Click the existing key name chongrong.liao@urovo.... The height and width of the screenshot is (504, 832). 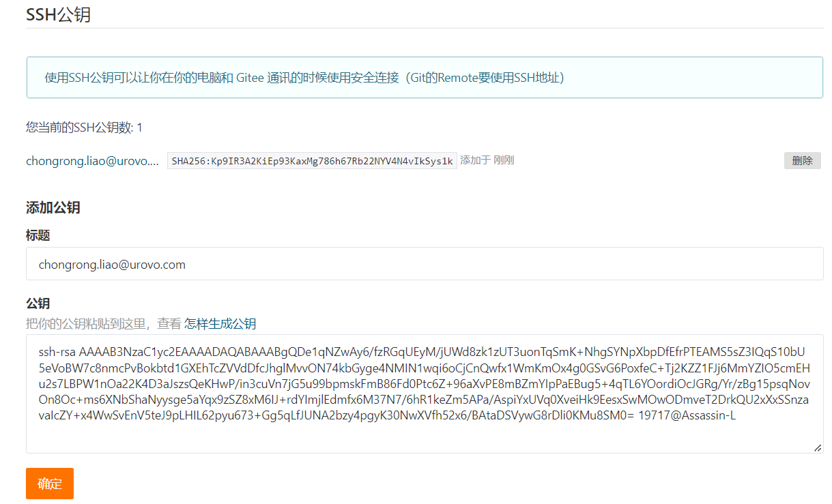(92, 161)
